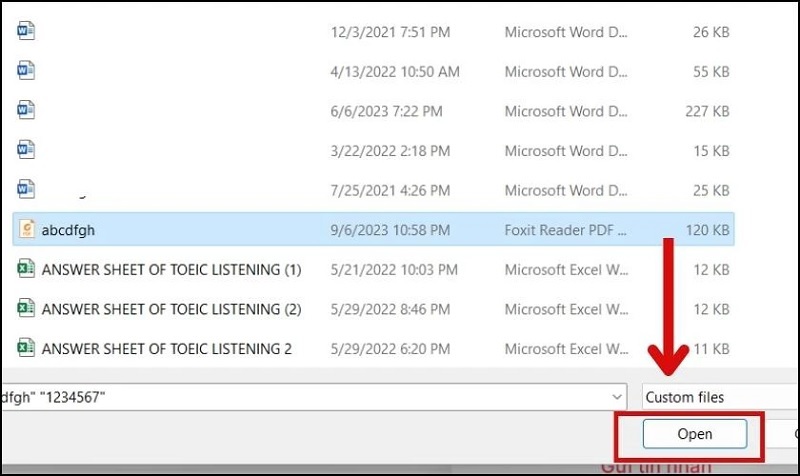Viewport: 800px width, 476px height.
Task: Click the Foxit Reader PDF type cell
Action: click(567, 229)
